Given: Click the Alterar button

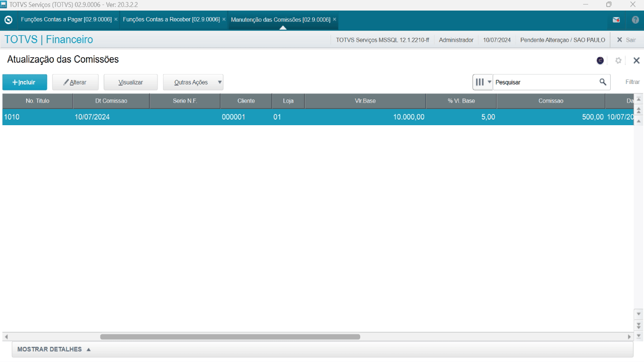Looking at the screenshot, I should [x=75, y=82].
